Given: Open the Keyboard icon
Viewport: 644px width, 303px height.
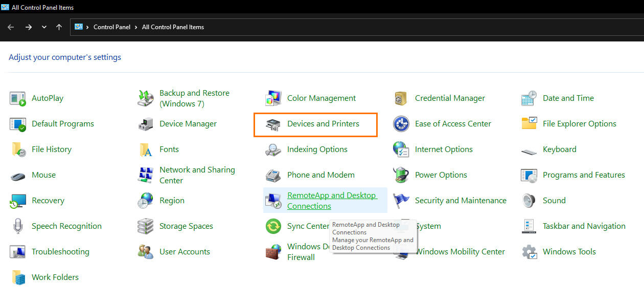Looking at the screenshot, I should pyautogui.click(x=529, y=151).
